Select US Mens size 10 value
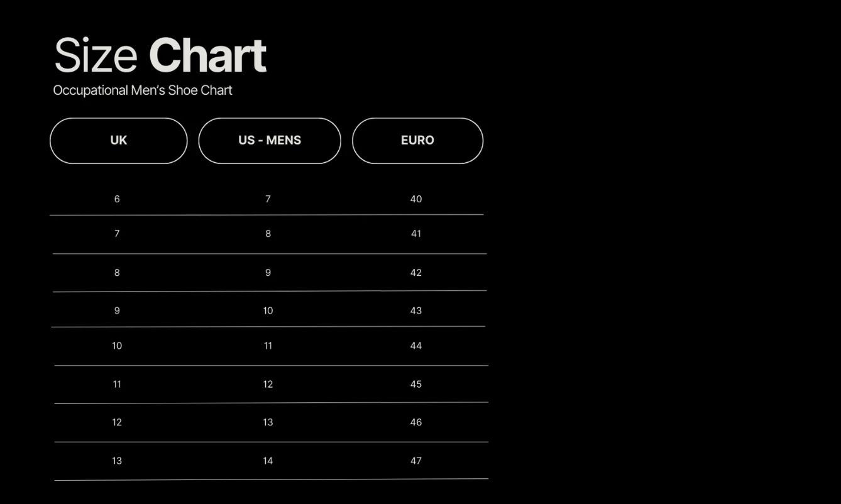Image resolution: width=841 pixels, height=504 pixels. click(x=268, y=310)
